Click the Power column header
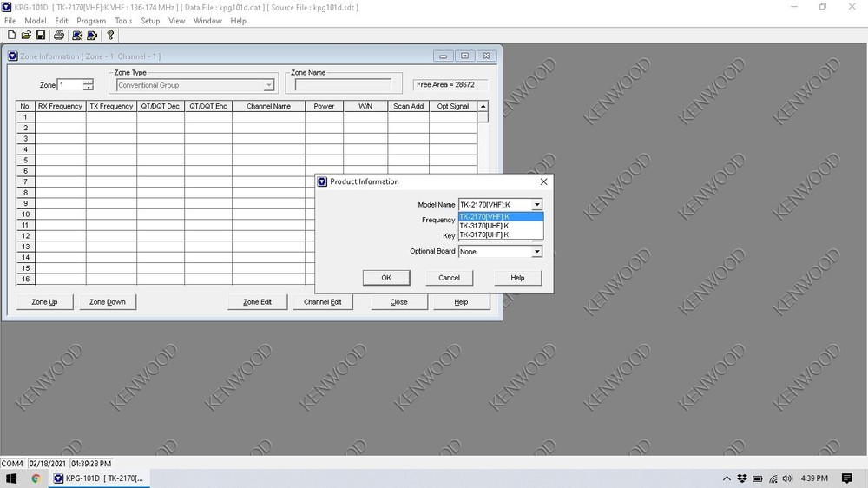 pyautogui.click(x=324, y=106)
